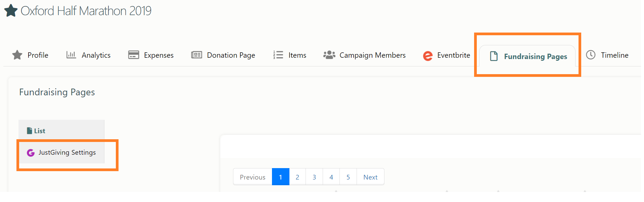Screen dimensions: 644x202
Task: Click the Profile star icon
Action: 17,55
